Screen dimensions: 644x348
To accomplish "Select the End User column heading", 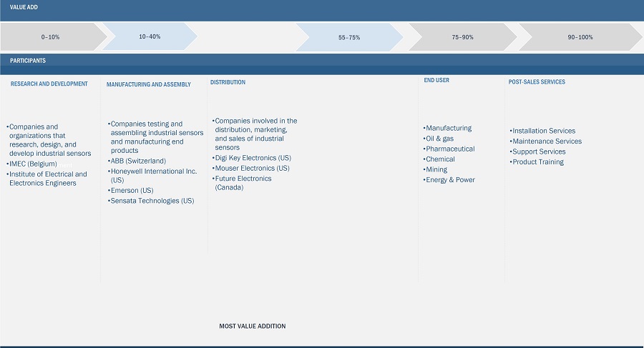I will (x=436, y=81).
